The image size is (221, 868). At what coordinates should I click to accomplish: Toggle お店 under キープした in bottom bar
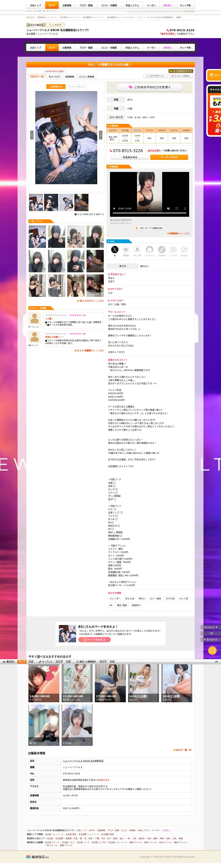coord(68,661)
